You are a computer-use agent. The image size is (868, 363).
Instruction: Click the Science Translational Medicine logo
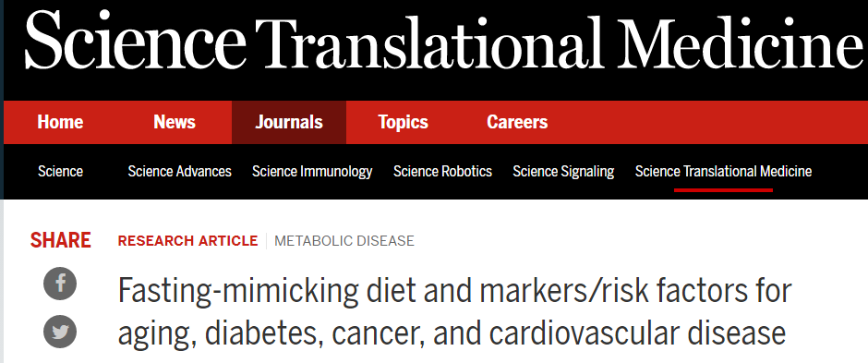(x=443, y=42)
